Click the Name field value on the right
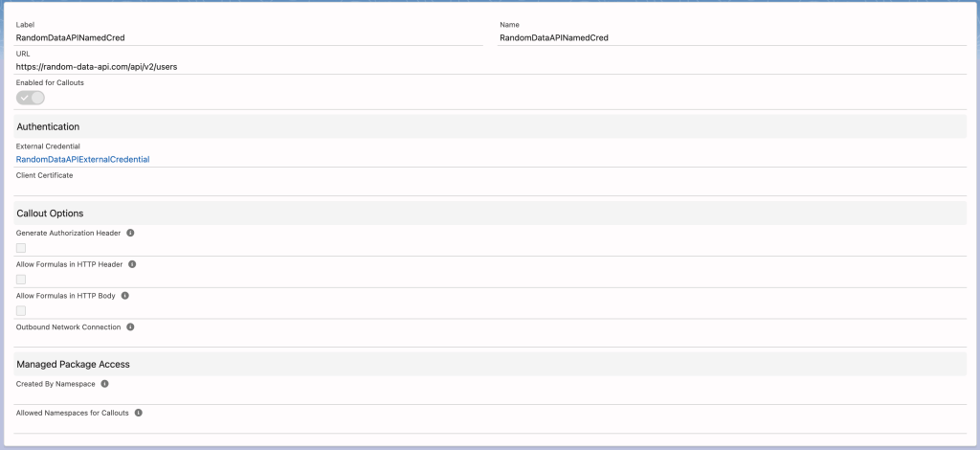 [553, 38]
